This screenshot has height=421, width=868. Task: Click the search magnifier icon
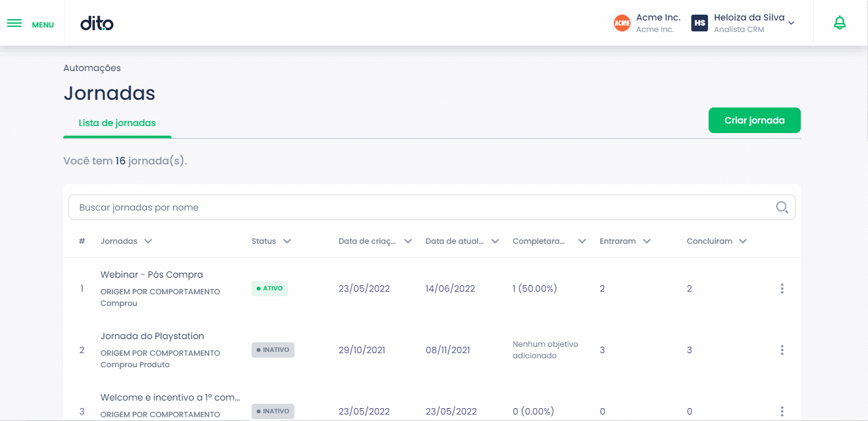(x=782, y=207)
